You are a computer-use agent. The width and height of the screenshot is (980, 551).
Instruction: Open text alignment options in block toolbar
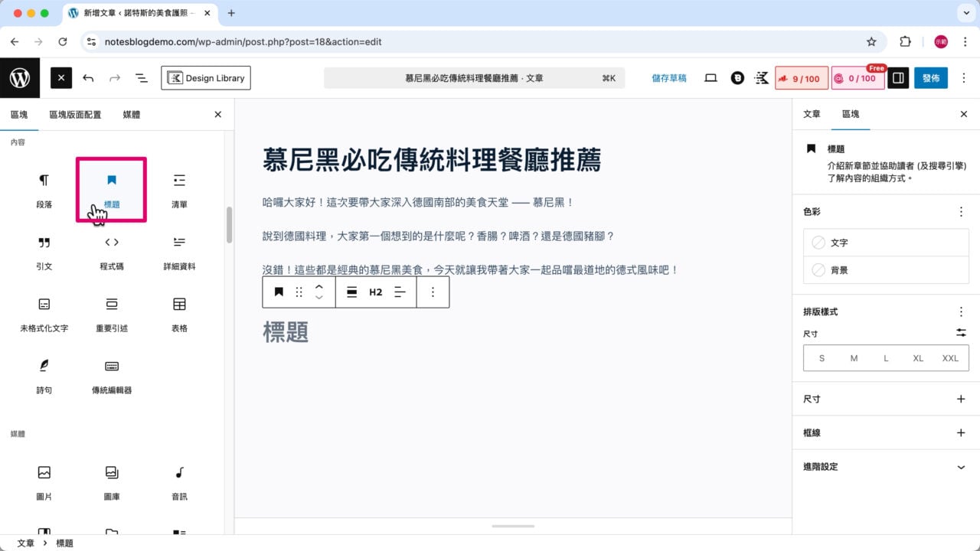click(398, 292)
